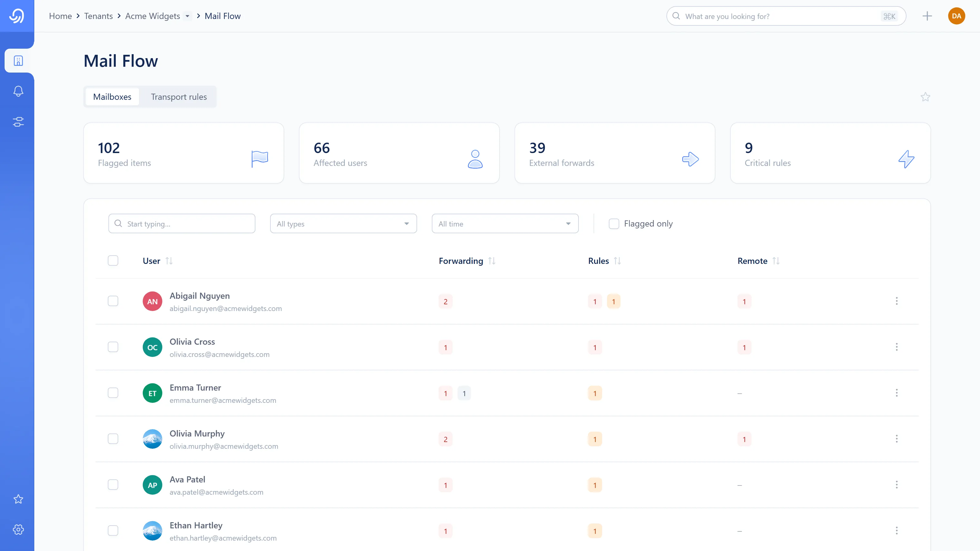Expand Acme Widgets tenant dropdown in breadcrumb
This screenshot has height=551, width=980.
187,16
